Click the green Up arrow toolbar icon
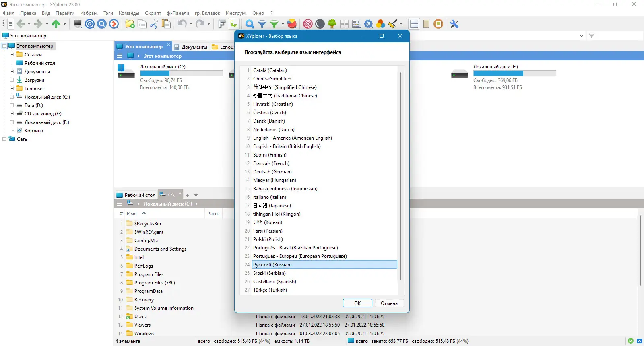Image resolution: width=644 pixels, height=346 pixels. coord(56,24)
